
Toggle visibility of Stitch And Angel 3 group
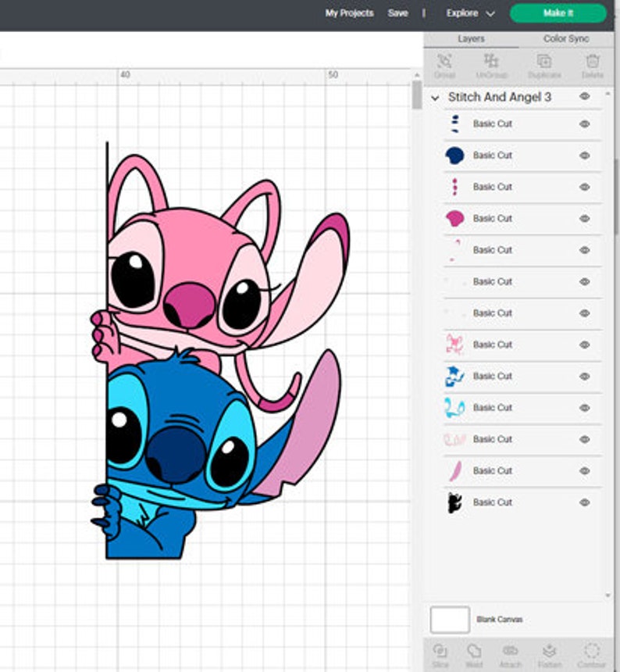coord(584,96)
